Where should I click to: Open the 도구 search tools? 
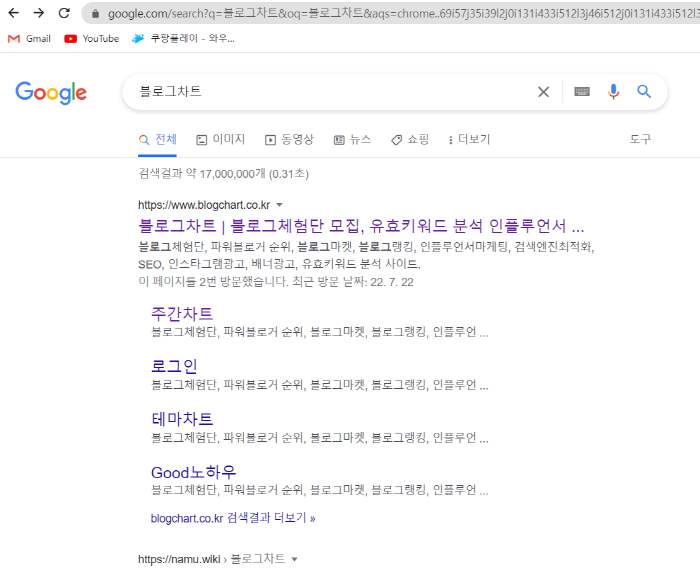640,139
